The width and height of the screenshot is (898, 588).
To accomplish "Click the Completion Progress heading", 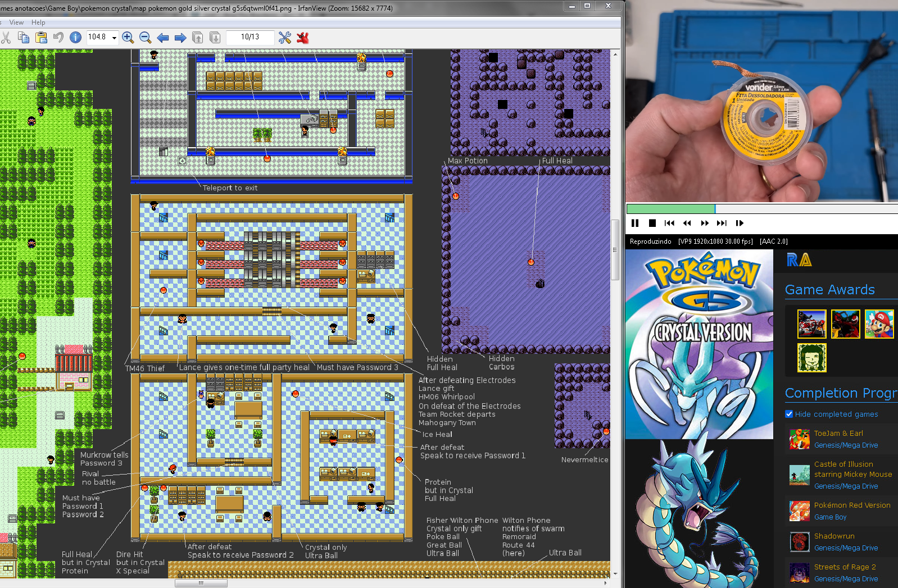I will click(x=841, y=393).
